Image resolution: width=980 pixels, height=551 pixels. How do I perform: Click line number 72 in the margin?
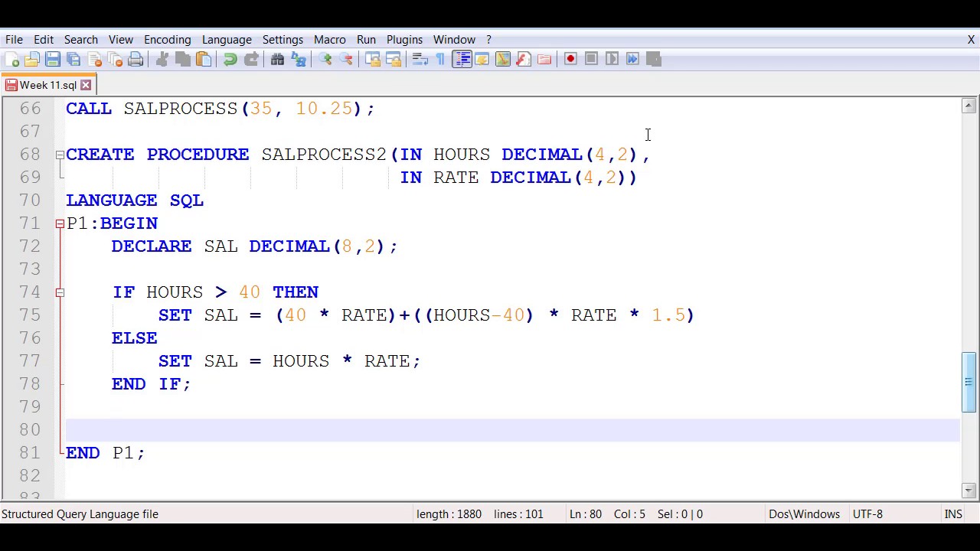click(x=30, y=246)
